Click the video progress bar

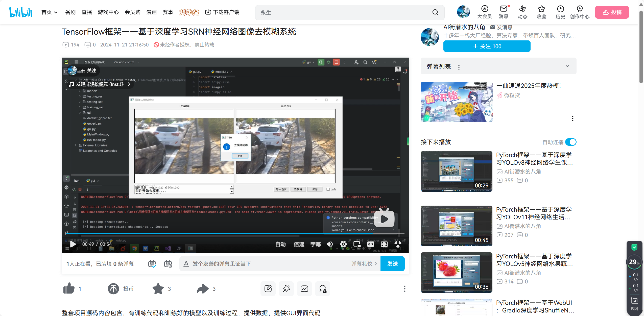pyautogui.click(x=235, y=234)
